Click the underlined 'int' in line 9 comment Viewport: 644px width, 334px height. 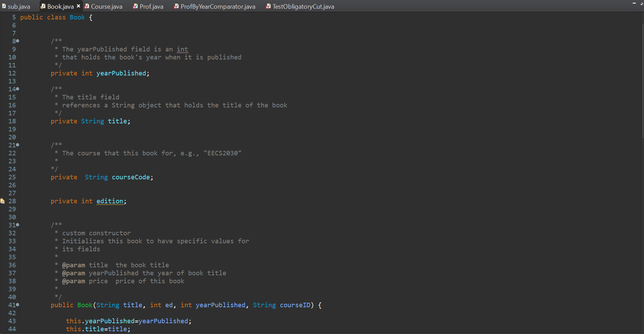(182, 49)
